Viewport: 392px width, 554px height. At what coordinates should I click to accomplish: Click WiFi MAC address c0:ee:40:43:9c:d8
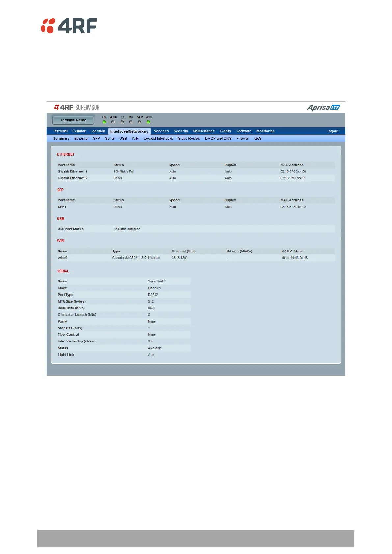295,258
